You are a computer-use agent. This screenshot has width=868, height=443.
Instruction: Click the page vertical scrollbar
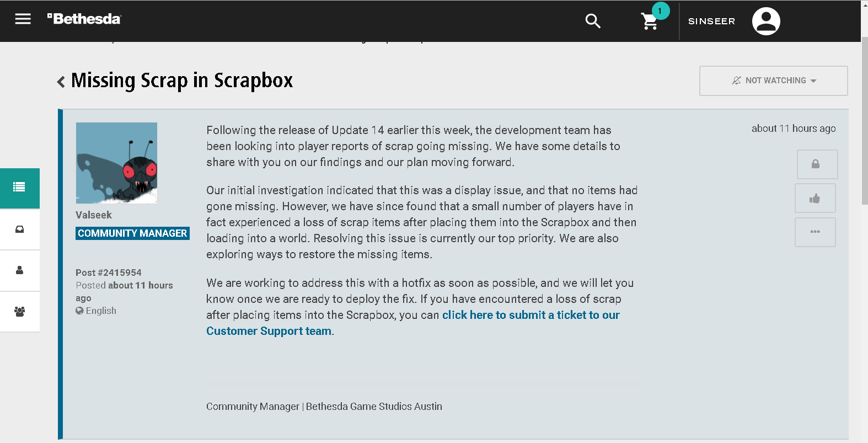click(x=864, y=121)
